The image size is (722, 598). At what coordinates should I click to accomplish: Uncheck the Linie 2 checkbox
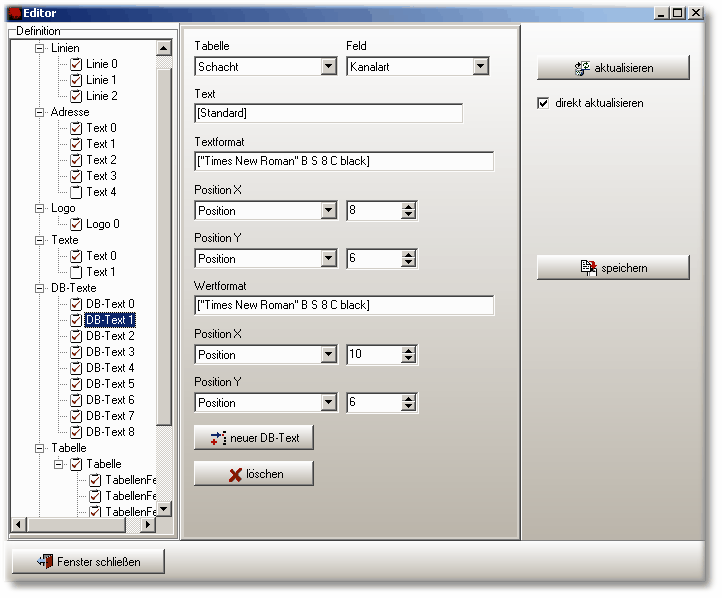pos(76,96)
